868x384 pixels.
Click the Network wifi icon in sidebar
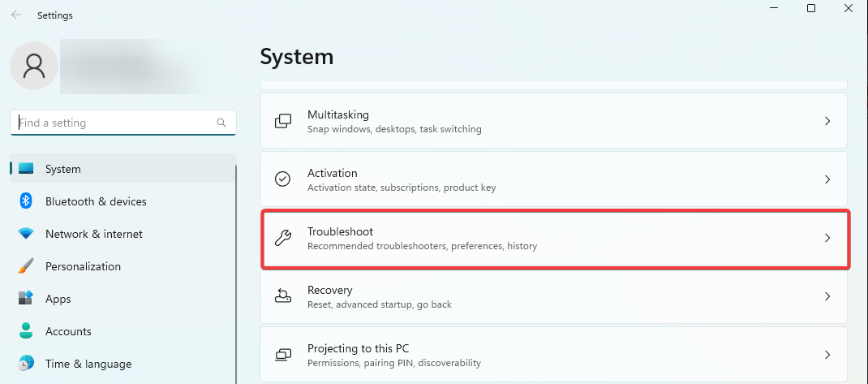(x=26, y=234)
